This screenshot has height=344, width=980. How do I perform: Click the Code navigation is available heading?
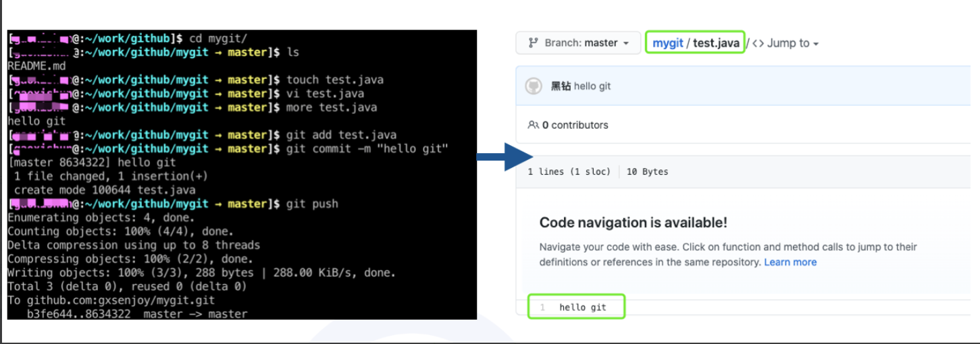(633, 223)
